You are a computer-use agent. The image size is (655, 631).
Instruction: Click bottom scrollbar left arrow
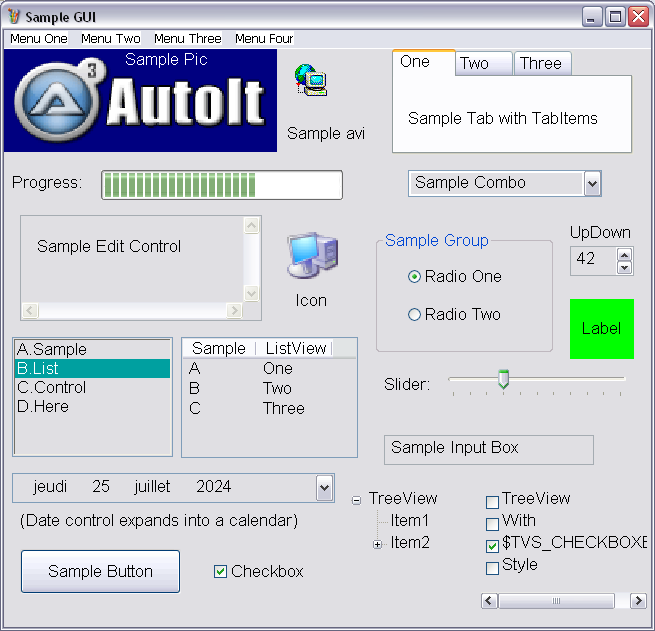(x=490, y=601)
